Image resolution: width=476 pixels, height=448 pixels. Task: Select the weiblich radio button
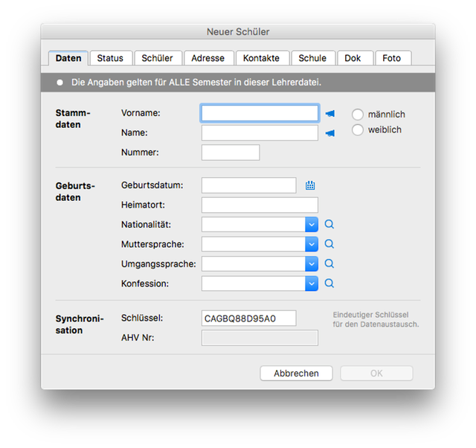(x=357, y=129)
